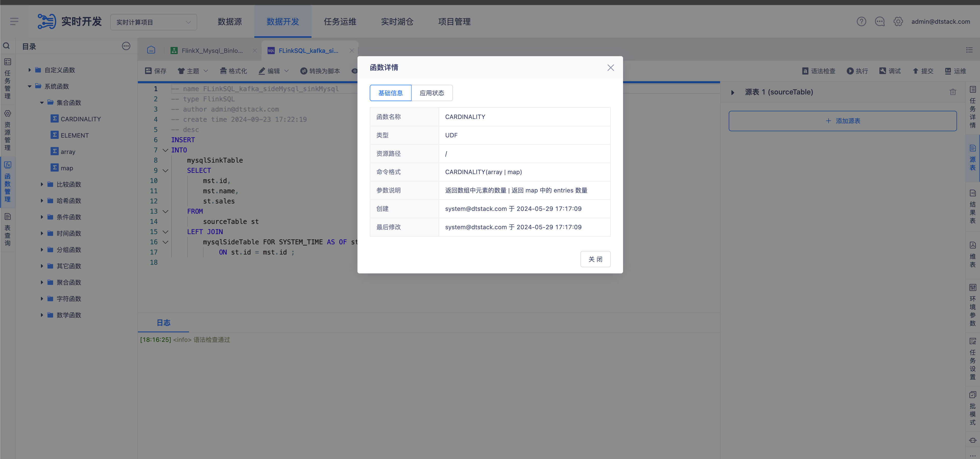980x459 pixels.
Task: Open the message chat bubble icon
Action: click(x=880, y=22)
